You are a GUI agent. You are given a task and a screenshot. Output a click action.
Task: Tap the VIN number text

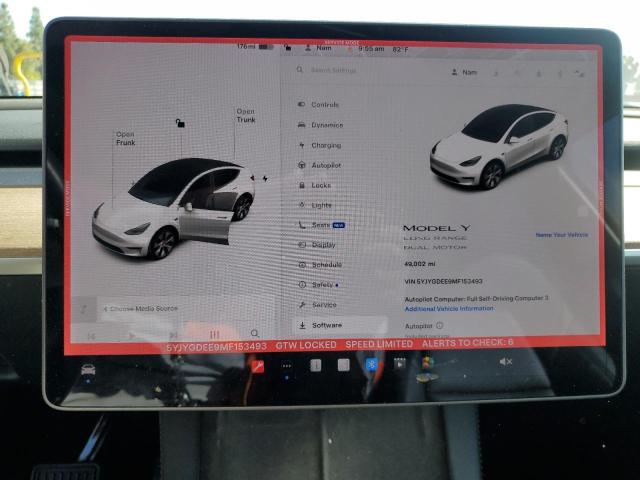click(443, 281)
